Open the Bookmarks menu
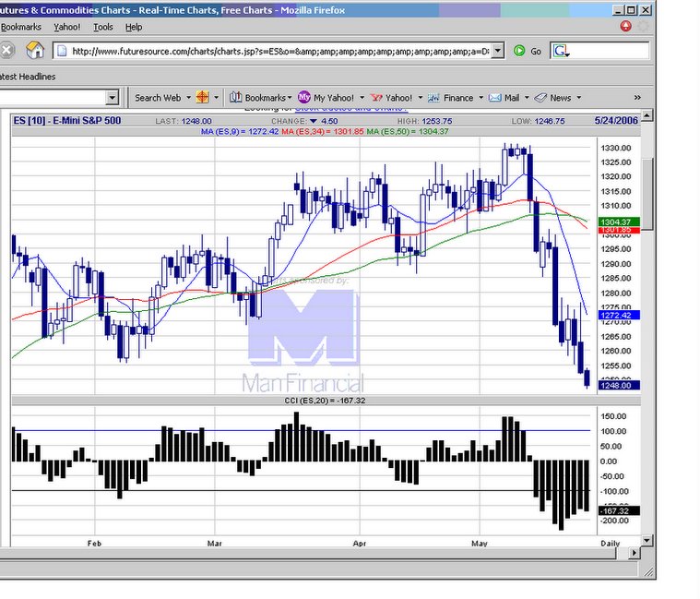This screenshot has height=599, width=700. 20,28
